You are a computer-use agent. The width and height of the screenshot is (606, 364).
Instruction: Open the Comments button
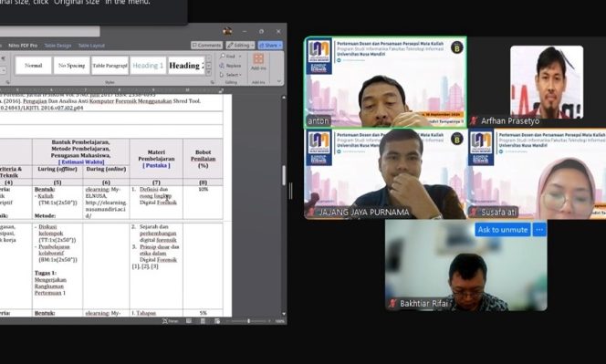207,46
